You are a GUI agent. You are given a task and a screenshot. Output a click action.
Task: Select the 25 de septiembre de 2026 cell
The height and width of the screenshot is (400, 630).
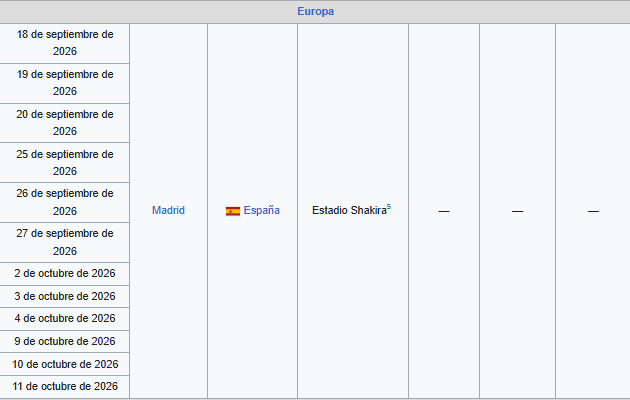coord(65,163)
